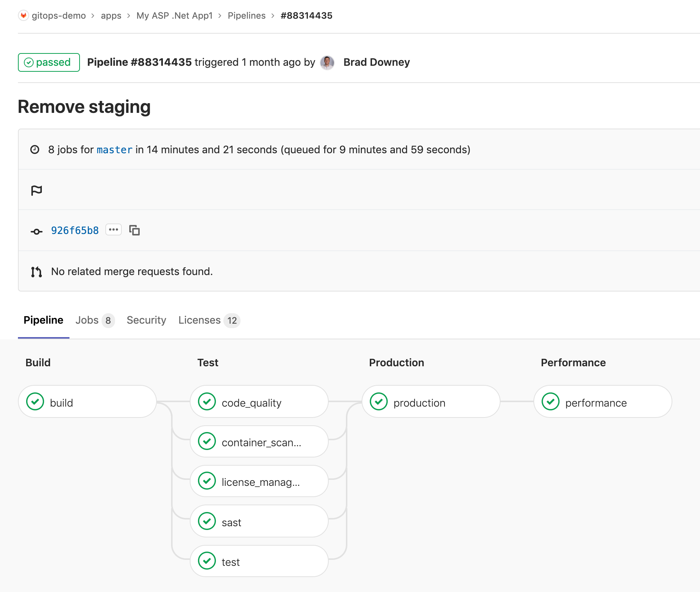Click the GitLab fox logo in breadcrumb
700x592 pixels.
click(24, 15)
